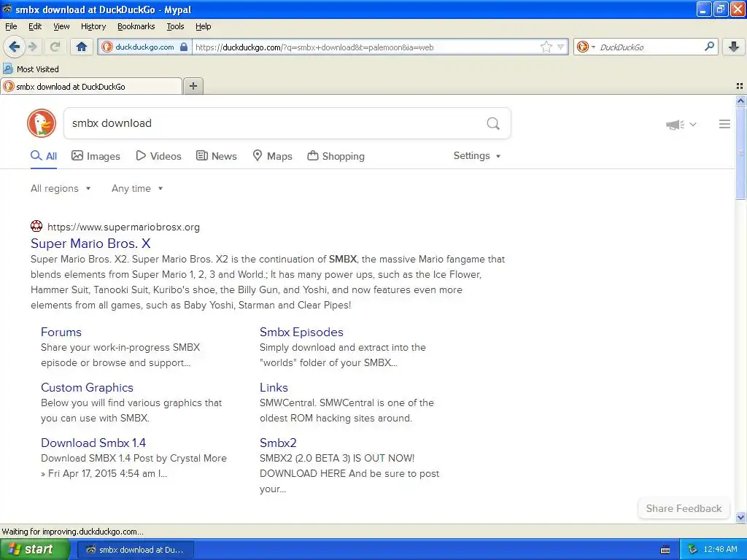The height and width of the screenshot is (560, 747).
Task: Click the Most Visited bookmark icon
Action: click(x=7, y=69)
